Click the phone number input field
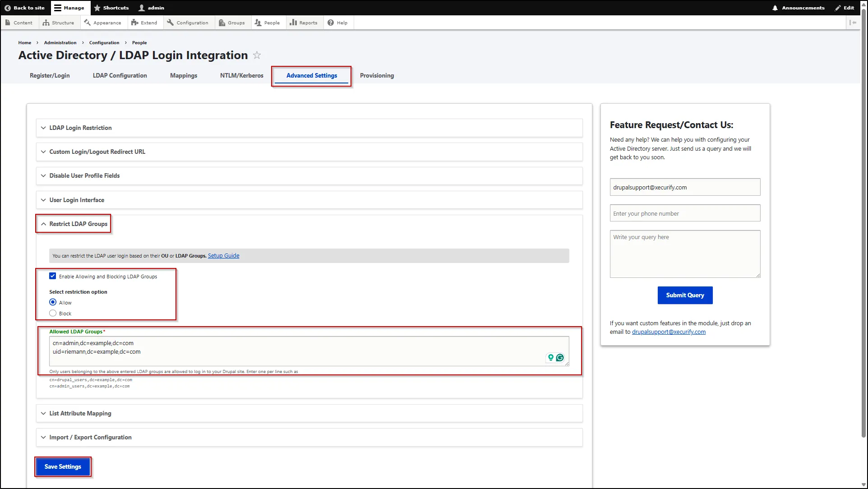 click(x=684, y=213)
